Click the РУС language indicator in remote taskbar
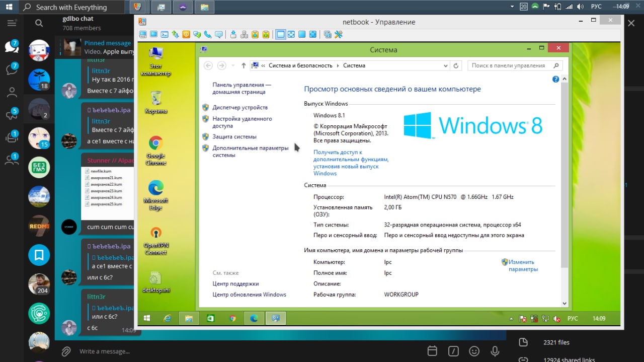Screen dimensions: 644x362 point(573,319)
